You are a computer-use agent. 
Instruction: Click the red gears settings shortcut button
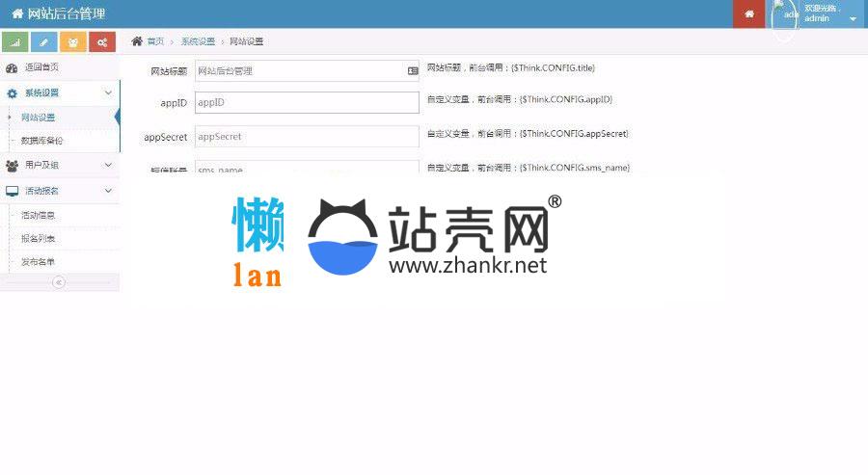102,42
